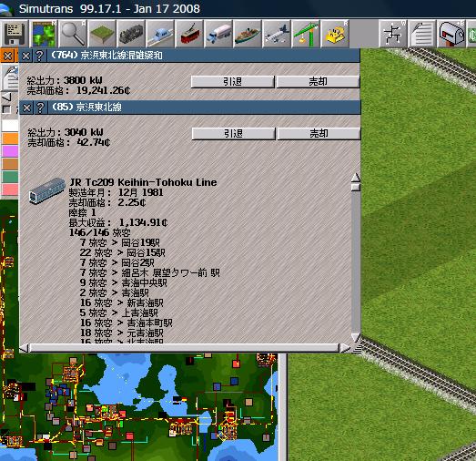The image size is (476, 461).
Task: Click passenger entry 9 旅客 > 吉海中央駅
Action: point(124,282)
